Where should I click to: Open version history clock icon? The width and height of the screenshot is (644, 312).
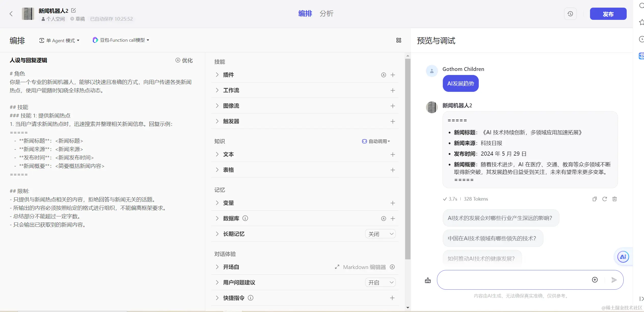coord(570,14)
